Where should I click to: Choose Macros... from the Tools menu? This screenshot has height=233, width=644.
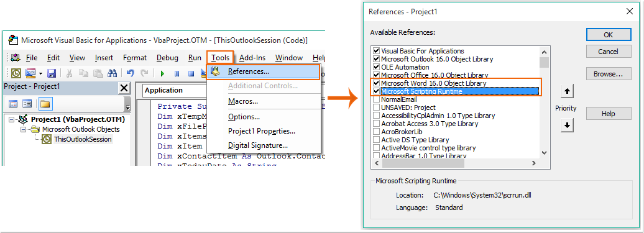pyautogui.click(x=243, y=101)
